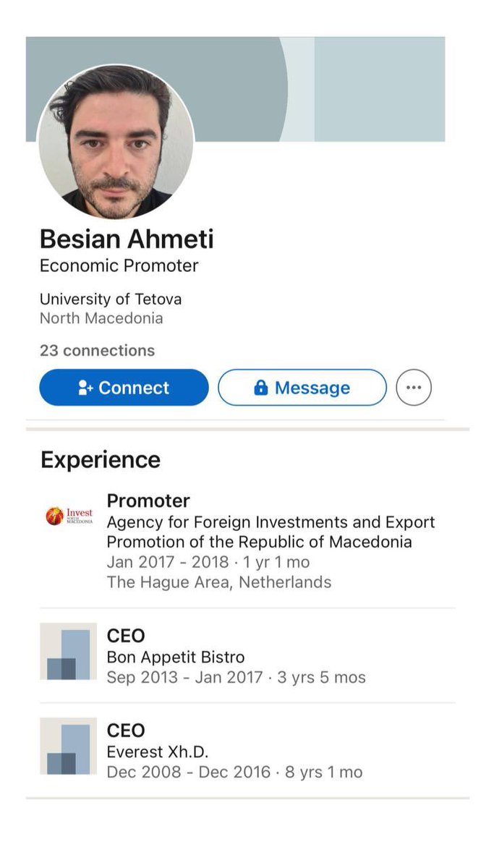Click the person-plus icon in Connect
Screen dimensions: 486x868
tap(85, 388)
